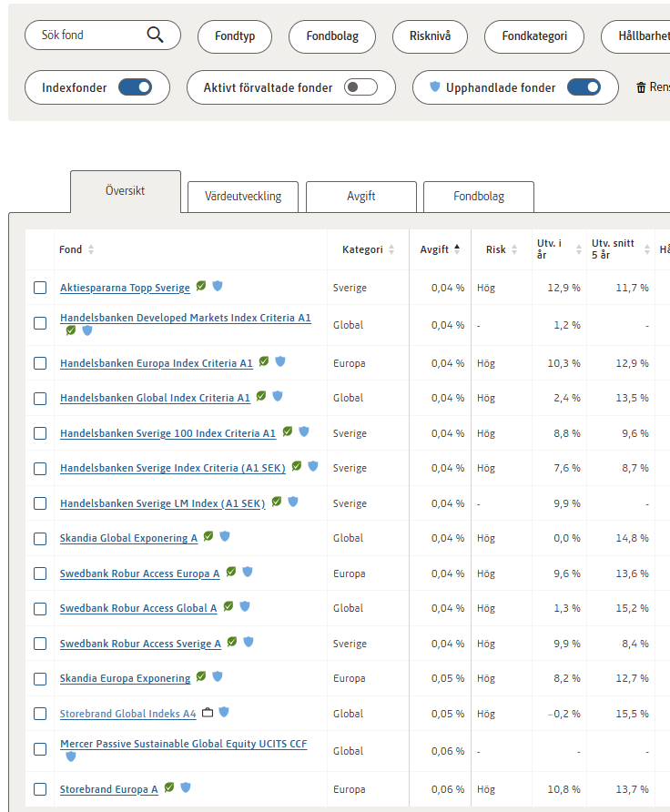This screenshot has width=670, height=812.
Task: Open Handelsbanken Global Index Criteria A1 link
Action: click(x=155, y=398)
